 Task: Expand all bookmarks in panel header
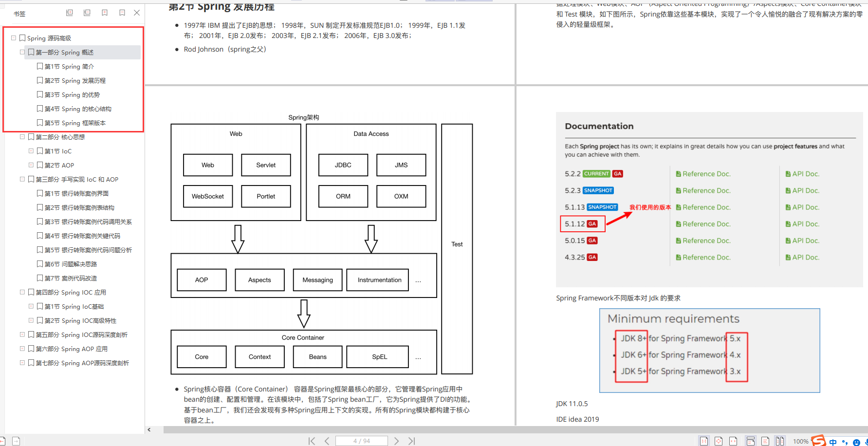click(x=70, y=13)
